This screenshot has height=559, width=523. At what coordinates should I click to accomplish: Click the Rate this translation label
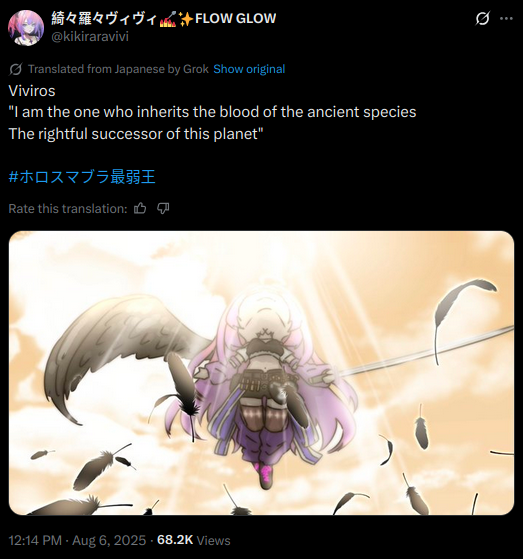68,209
